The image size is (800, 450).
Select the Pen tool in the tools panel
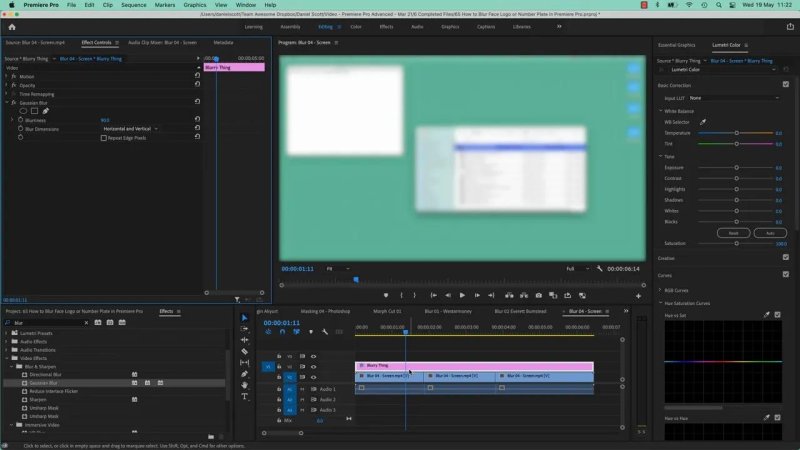[x=244, y=374]
